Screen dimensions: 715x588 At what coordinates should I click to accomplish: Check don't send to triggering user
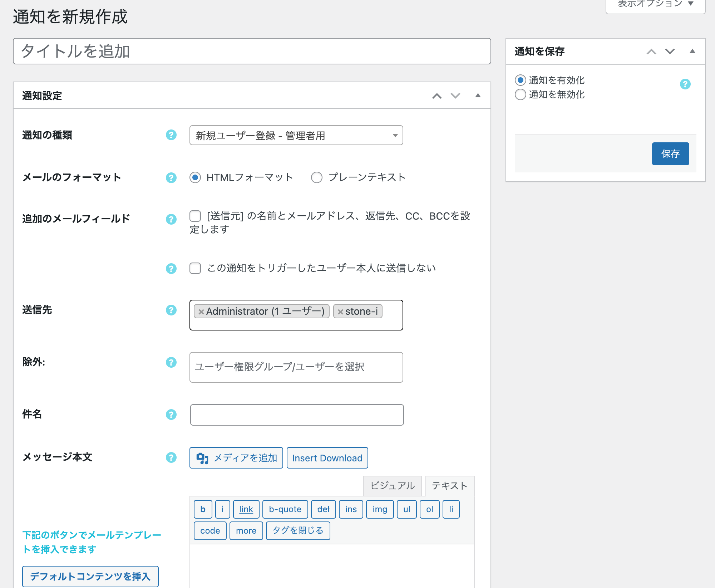coord(195,268)
